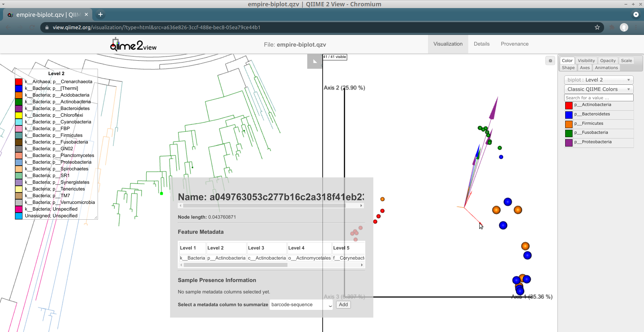Open the browser profile avatar
The width and height of the screenshot is (644, 332).
[x=624, y=27]
